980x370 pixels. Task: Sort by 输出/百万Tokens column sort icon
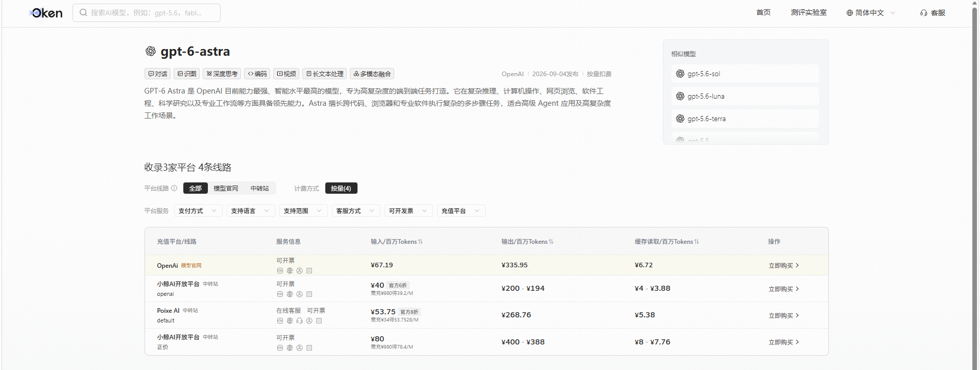551,242
